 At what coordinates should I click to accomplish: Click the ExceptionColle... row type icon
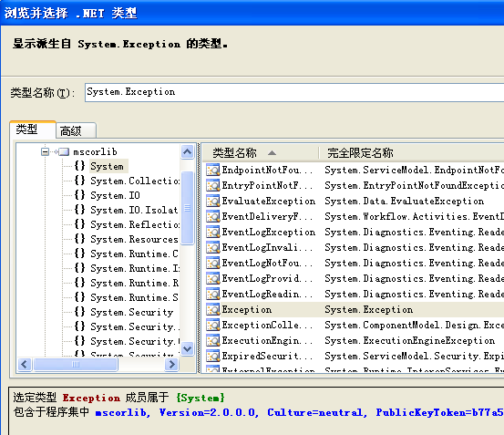click(212, 325)
